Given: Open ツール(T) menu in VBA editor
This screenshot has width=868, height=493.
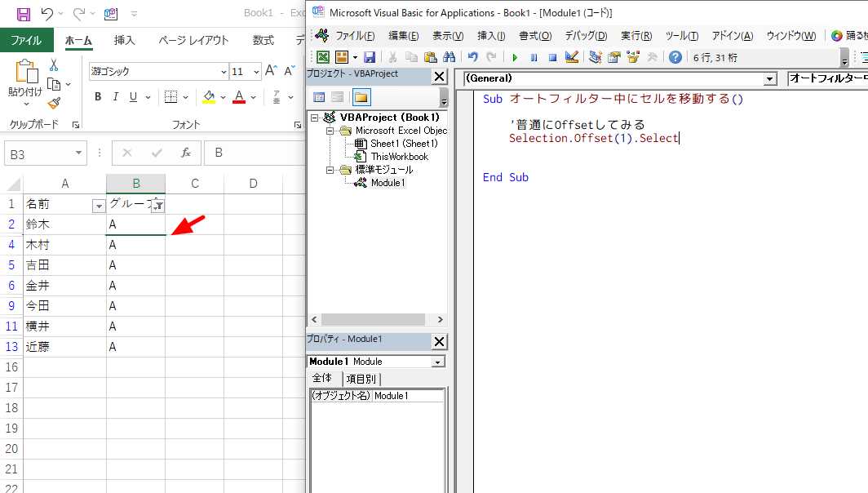Looking at the screenshot, I should (x=681, y=36).
